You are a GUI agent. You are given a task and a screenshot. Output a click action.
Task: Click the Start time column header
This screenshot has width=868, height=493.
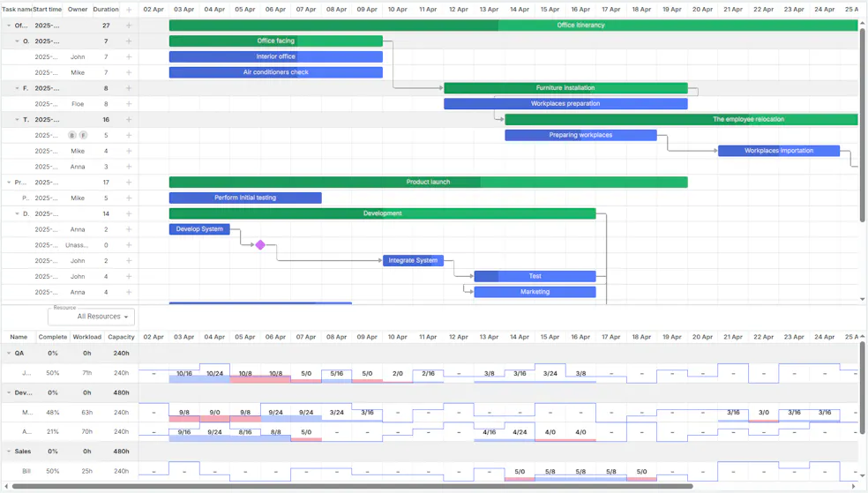pos(47,10)
